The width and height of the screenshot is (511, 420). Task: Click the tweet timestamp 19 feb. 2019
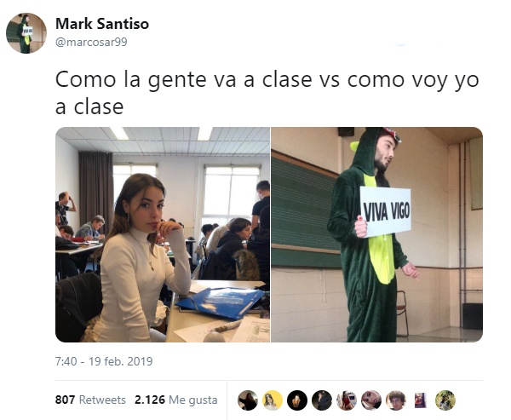pos(104,361)
